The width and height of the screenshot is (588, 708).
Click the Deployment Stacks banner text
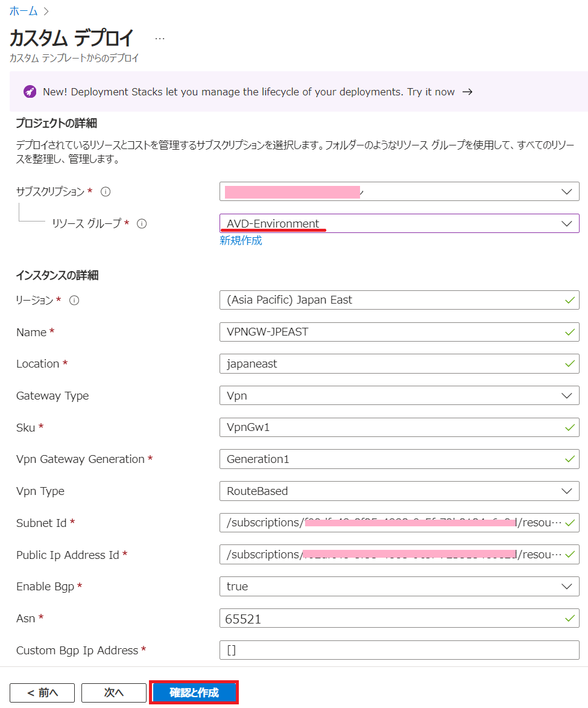coord(248,92)
